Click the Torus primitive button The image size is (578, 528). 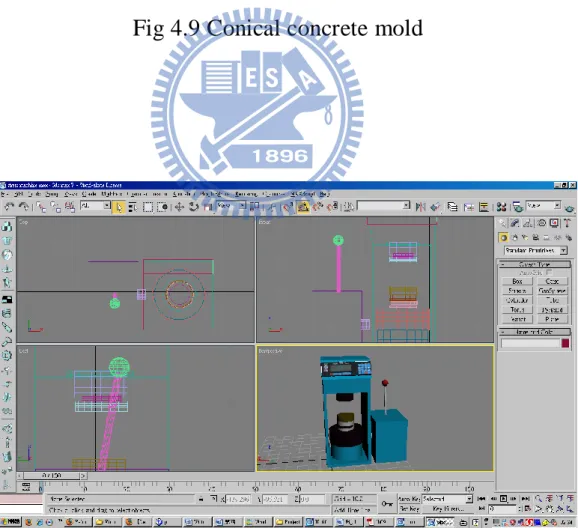point(517,310)
